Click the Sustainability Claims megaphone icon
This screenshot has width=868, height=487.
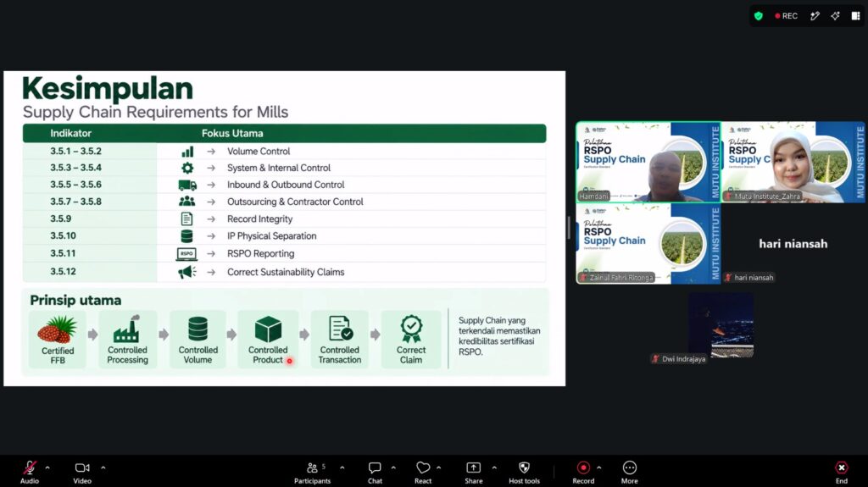pos(187,272)
